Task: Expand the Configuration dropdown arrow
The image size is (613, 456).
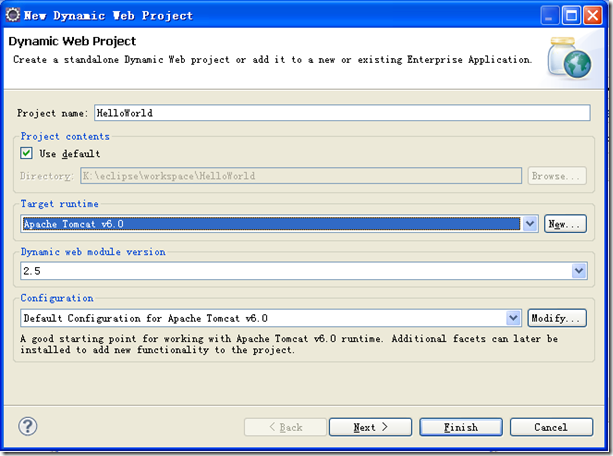Action: pos(513,318)
